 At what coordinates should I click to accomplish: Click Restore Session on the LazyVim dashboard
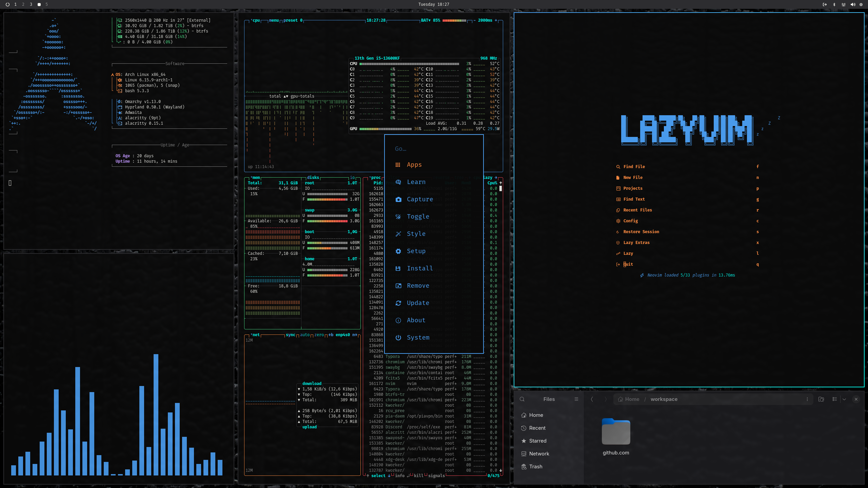coord(641,232)
